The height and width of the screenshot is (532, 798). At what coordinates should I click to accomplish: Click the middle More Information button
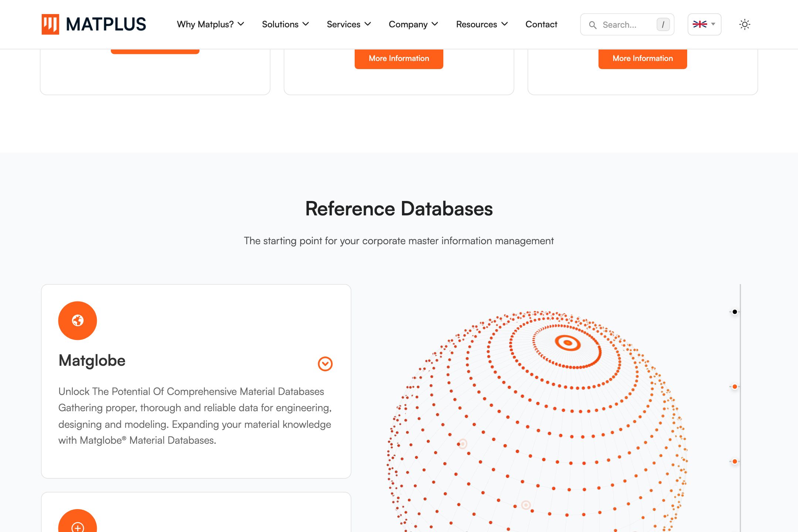[x=399, y=59]
